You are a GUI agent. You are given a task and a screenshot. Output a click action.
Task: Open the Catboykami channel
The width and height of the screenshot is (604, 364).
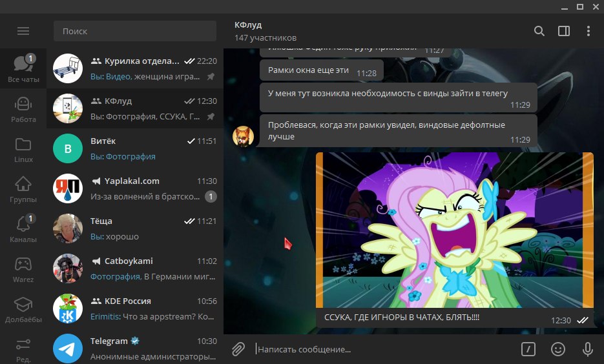[135, 268]
